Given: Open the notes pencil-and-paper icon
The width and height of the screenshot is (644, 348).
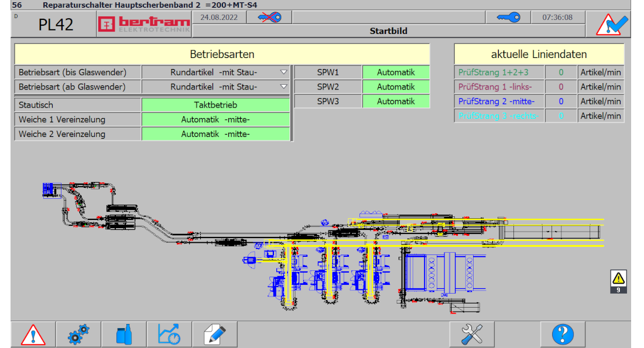Looking at the screenshot, I should click(215, 335).
